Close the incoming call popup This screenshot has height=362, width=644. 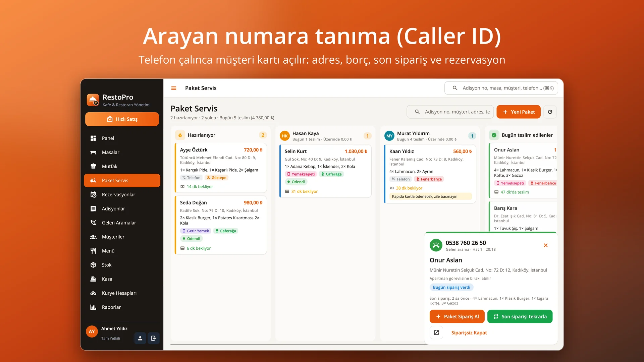click(x=546, y=245)
